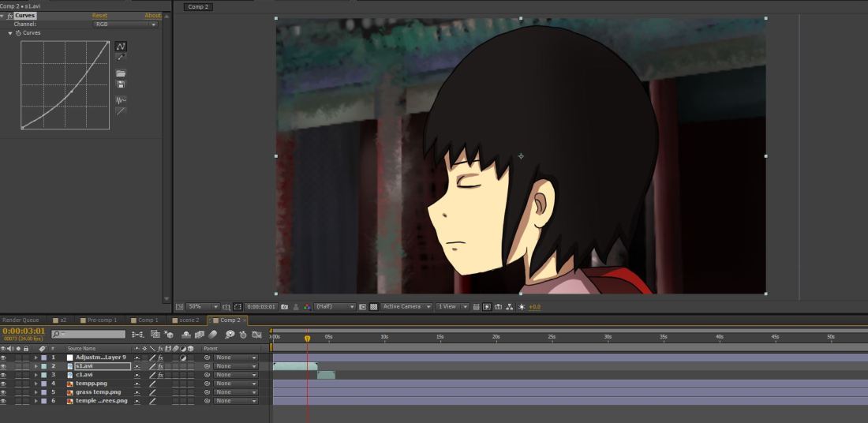Toggle the transparency grid

[374, 307]
